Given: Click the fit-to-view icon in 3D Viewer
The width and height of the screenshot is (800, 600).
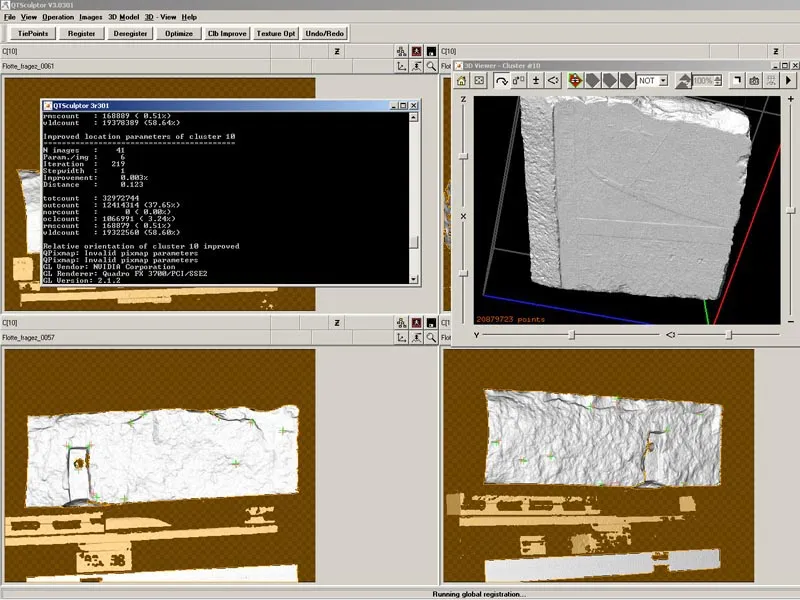Looking at the screenshot, I should pos(479,81).
